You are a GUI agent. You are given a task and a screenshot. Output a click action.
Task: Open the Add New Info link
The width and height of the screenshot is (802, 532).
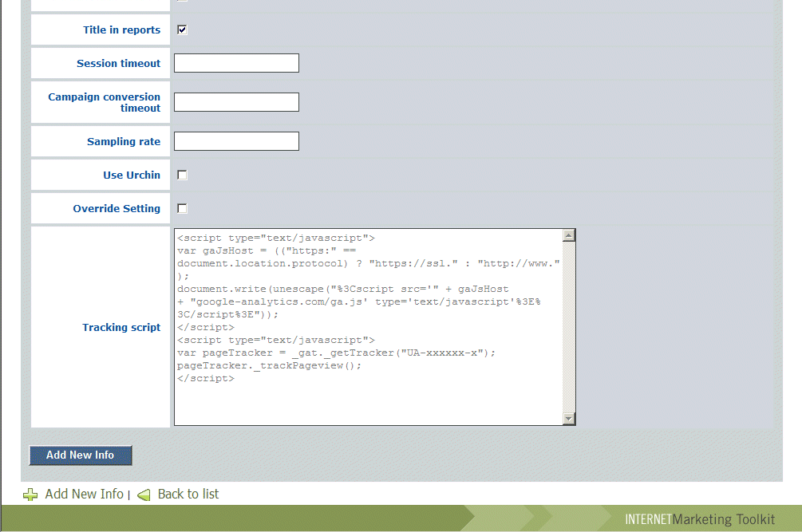click(84, 495)
